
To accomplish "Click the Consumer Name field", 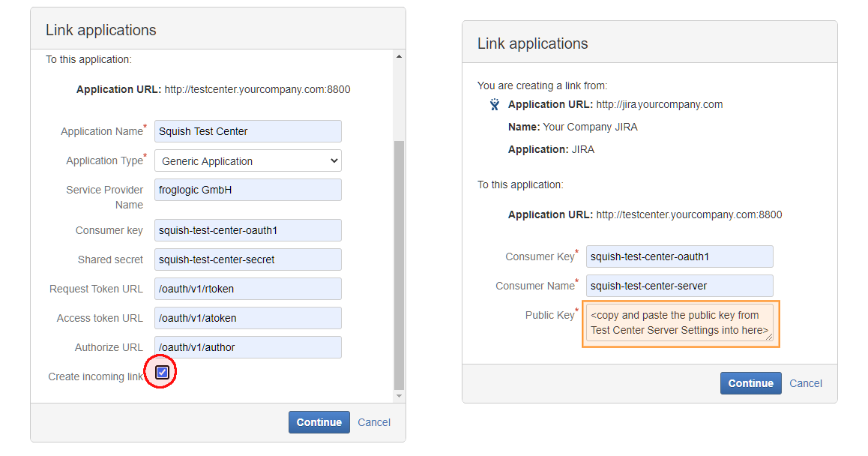I will click(679, 286).
